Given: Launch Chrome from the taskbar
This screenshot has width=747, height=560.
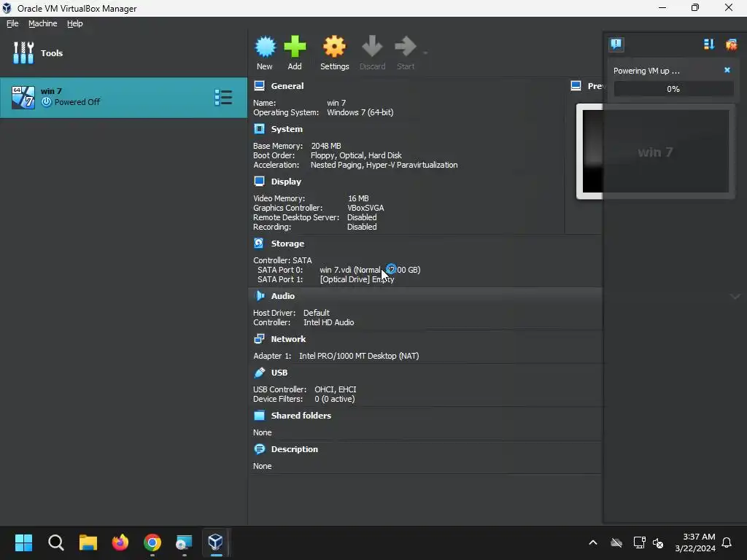Looking at the screenshot, I should [x=152, y=542].
